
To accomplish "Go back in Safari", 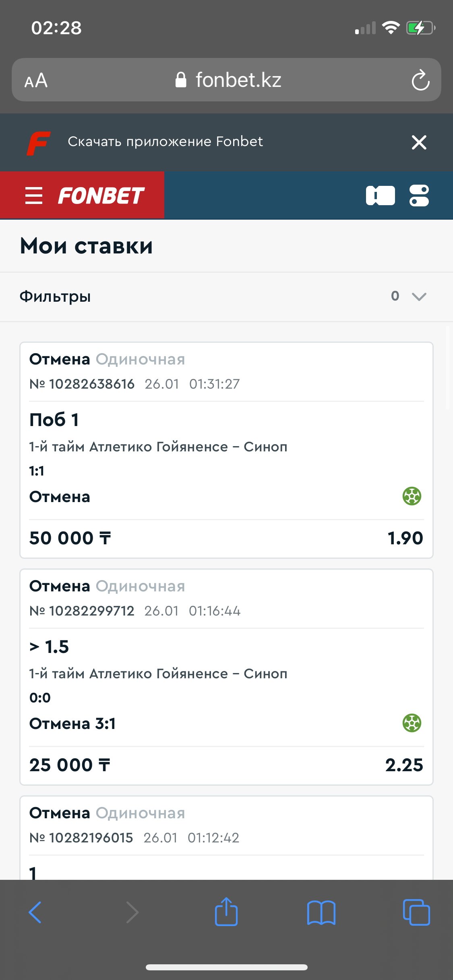I will pos(35,912).
